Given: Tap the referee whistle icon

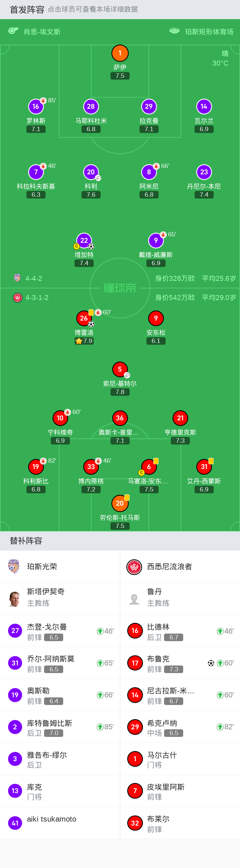Looking at the screenshot, I should click(x=13, y=31).
